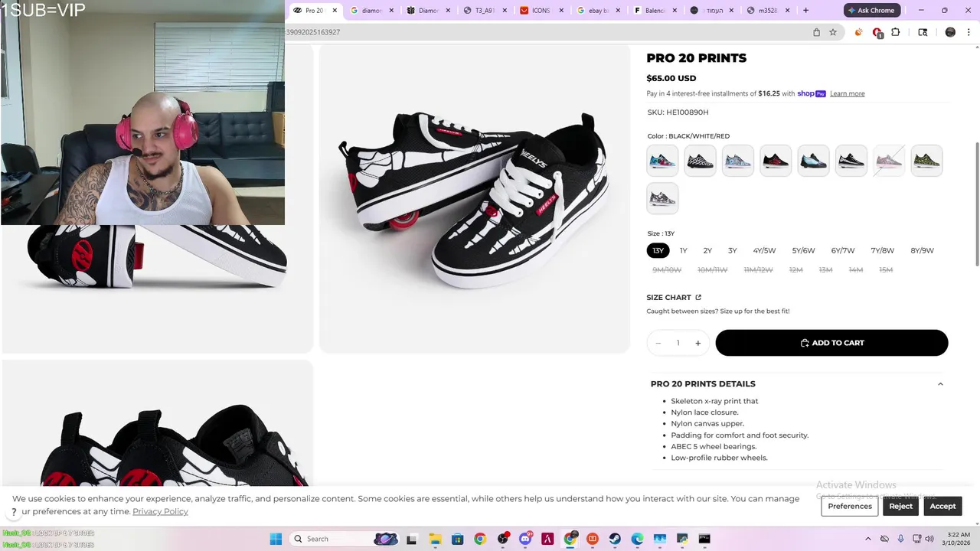
Task: Open the Chrome profile avatar
Action: (x=950, y=32)
